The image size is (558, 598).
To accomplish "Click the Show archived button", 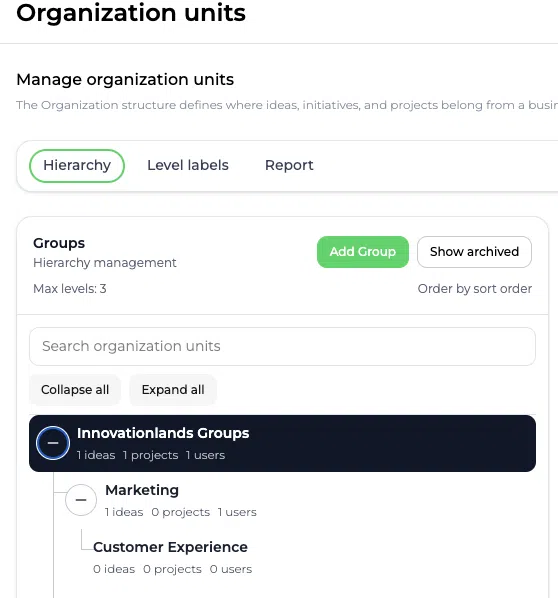I will [x=474, y=252].
